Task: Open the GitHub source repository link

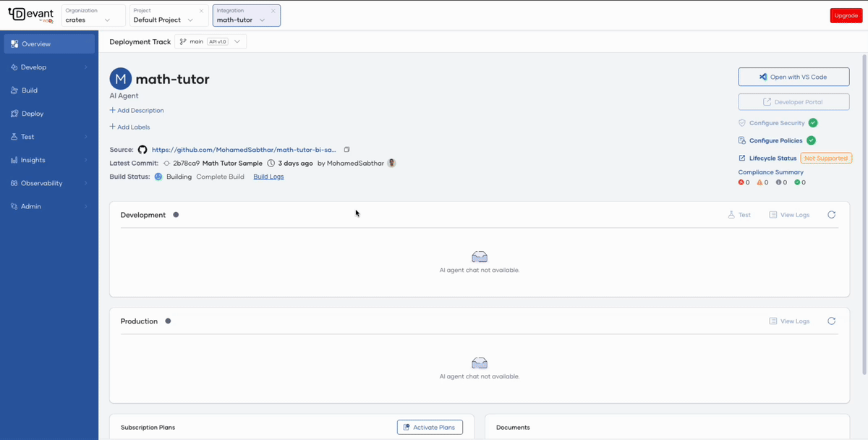Action: pos(244,150)
